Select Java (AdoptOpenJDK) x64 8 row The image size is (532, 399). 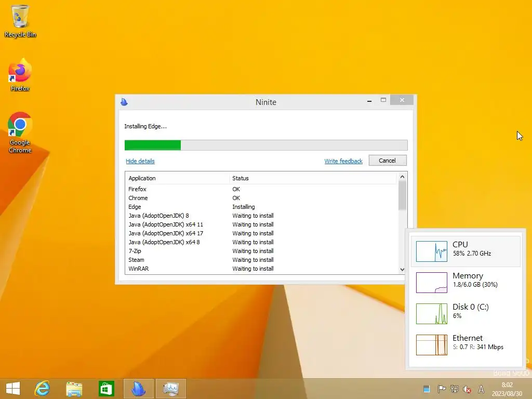tap(261, 242)
